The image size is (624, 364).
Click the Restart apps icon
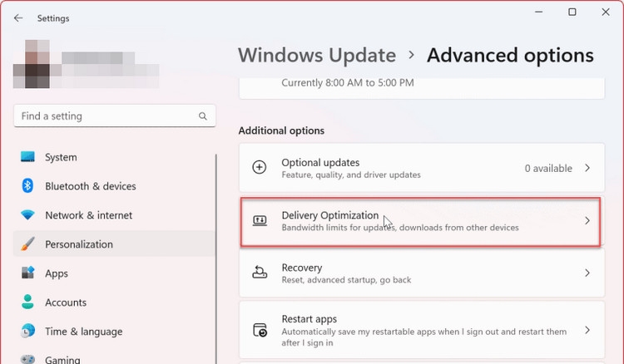click(260, 330)
